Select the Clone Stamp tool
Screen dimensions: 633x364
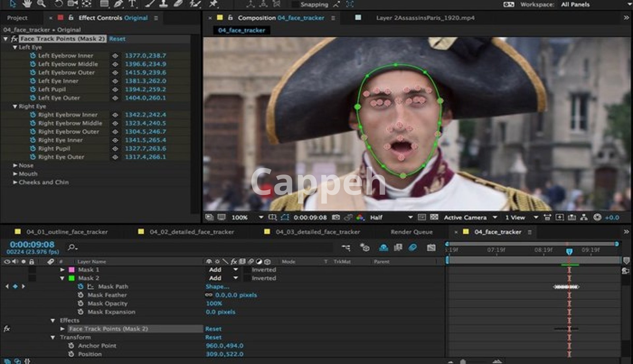tap(164, 4)
